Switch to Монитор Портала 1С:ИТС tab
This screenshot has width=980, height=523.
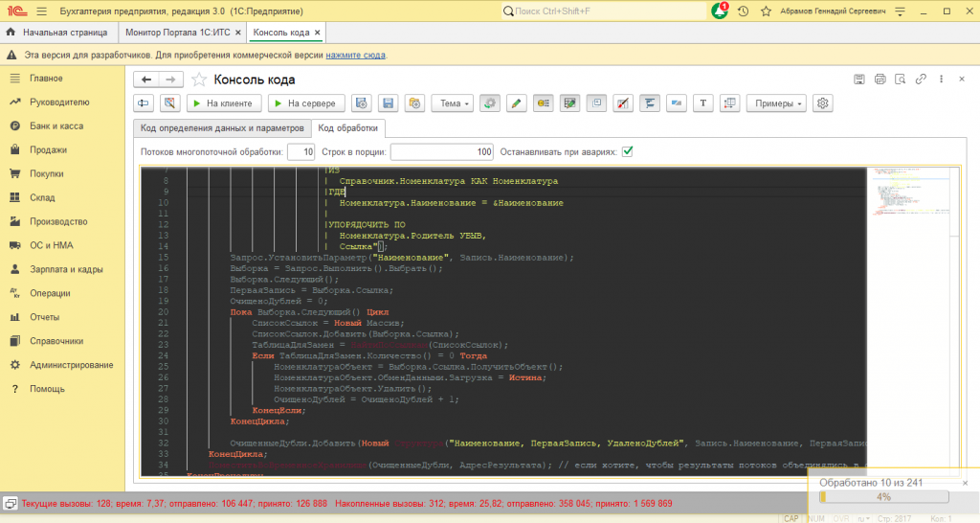(177, 33)
